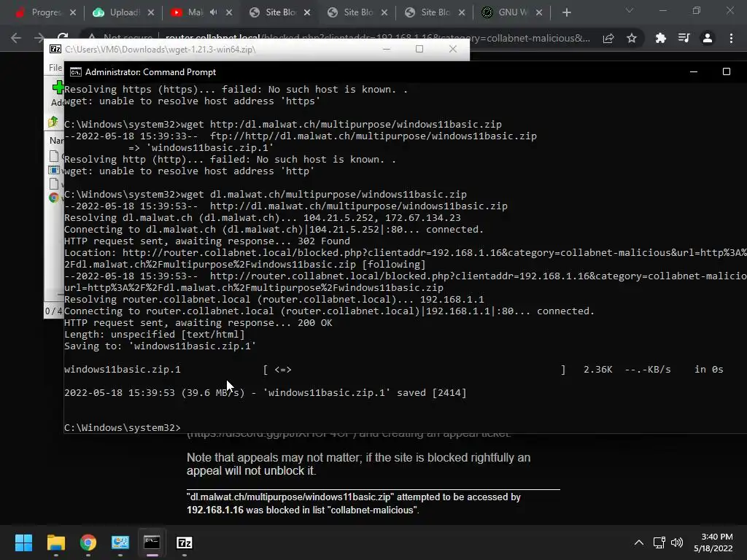
Task: Click Command Prompt title bar icon
Action: (x=75, y=72)
